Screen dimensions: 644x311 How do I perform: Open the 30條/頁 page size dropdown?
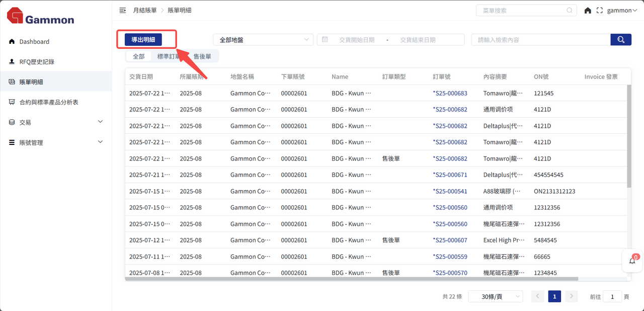[x=495, y=296]
